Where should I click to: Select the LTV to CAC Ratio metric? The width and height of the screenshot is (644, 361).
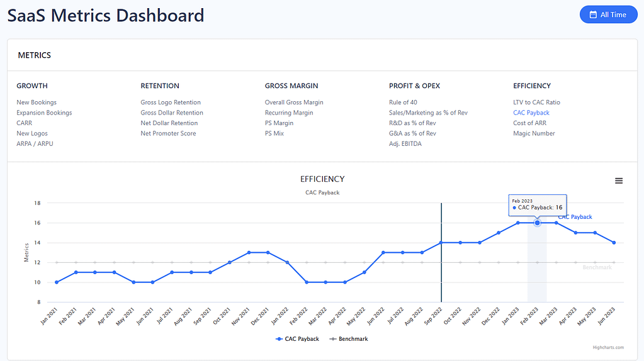point(536,103)
